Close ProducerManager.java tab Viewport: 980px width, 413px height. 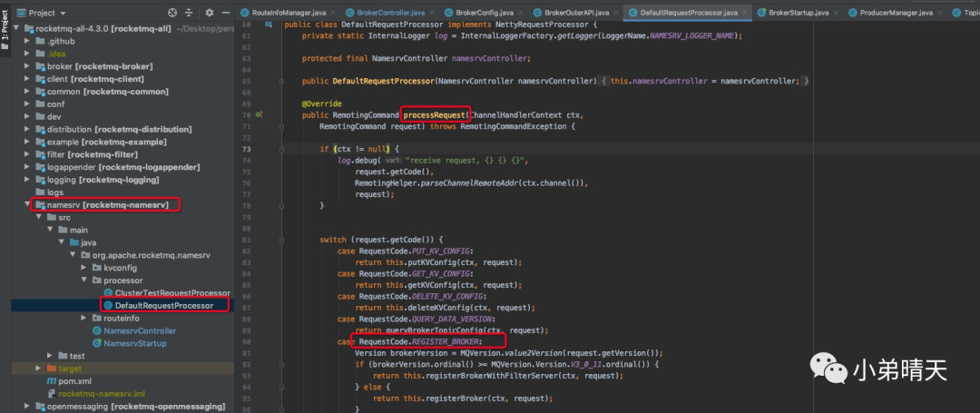coord(939,13)
